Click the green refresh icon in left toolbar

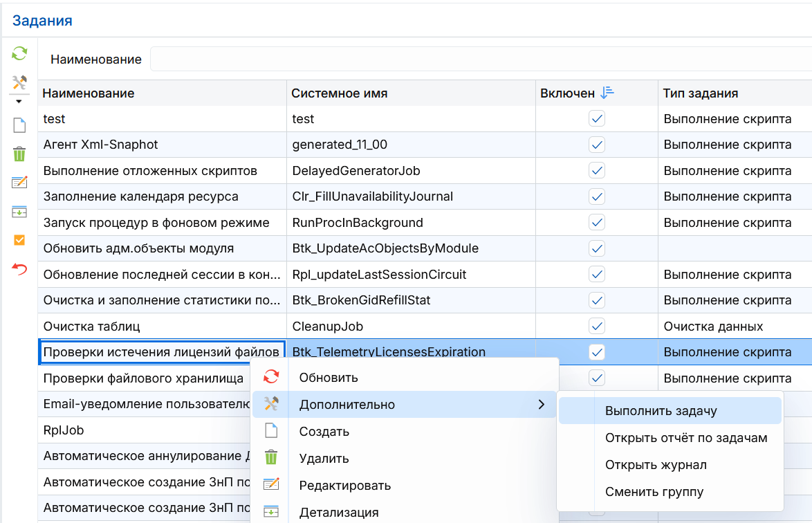tap(19, 53)
